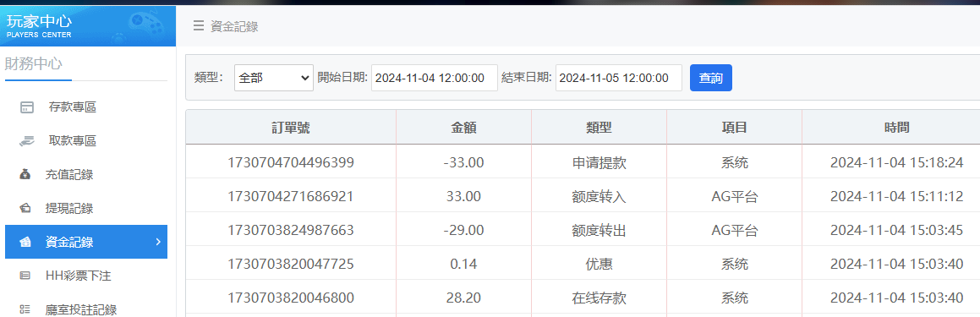Screen dimensions: 980x317
Task: Click the timestamp 2024-11-04 15:11:12
Action: pyautogui.click(x=896, y=196)
